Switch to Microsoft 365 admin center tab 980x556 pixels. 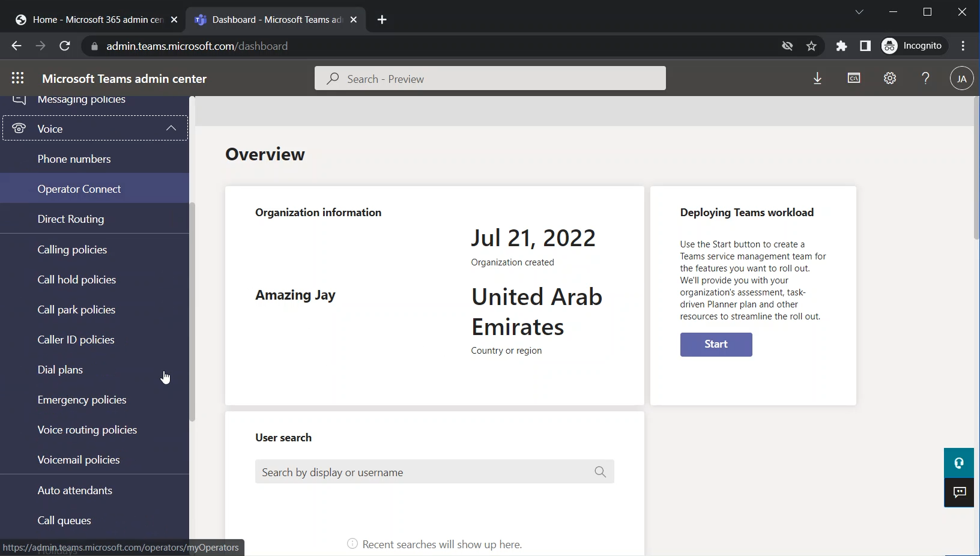[x=97, y=20]
